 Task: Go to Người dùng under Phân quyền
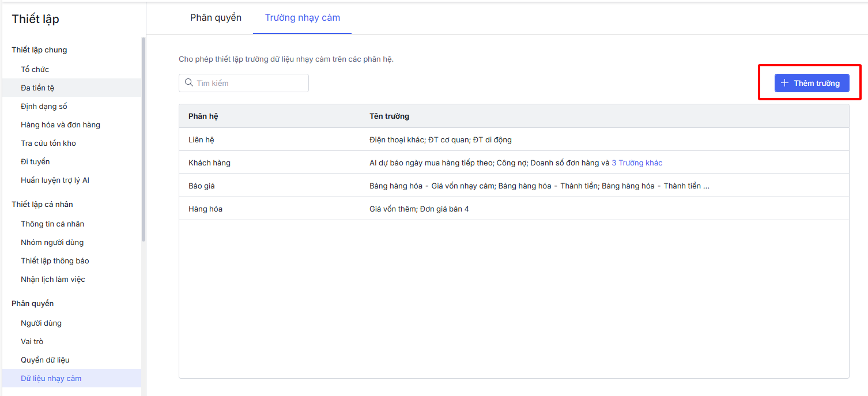[x=41, y=323]
